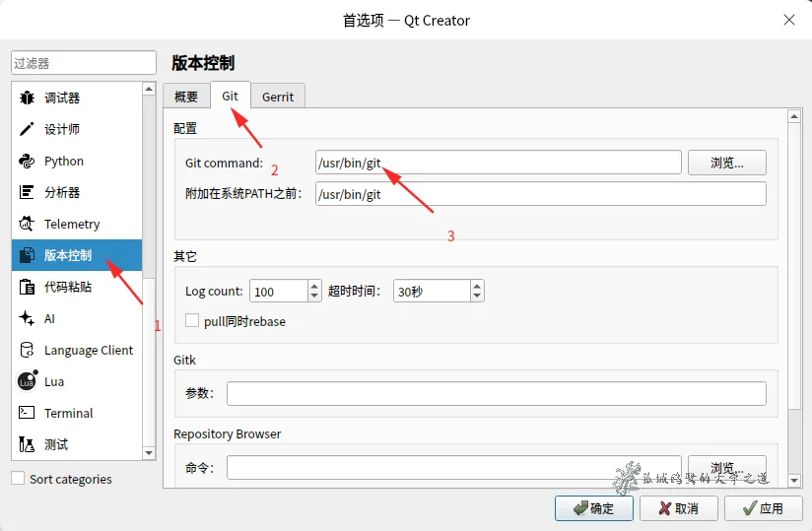Decrease timeout value with down arrow
The width and height of the screenshot is (812, 531).
point(477,296)
